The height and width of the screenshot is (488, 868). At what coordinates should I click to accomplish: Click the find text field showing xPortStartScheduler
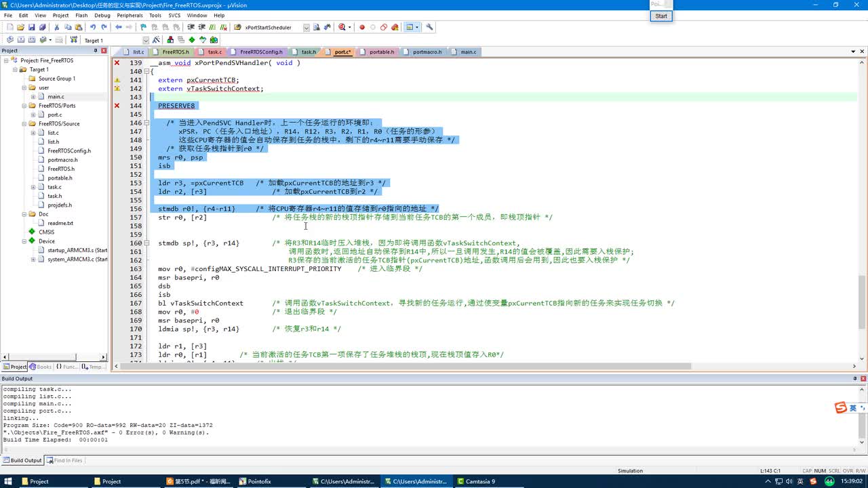pos(272,28)
